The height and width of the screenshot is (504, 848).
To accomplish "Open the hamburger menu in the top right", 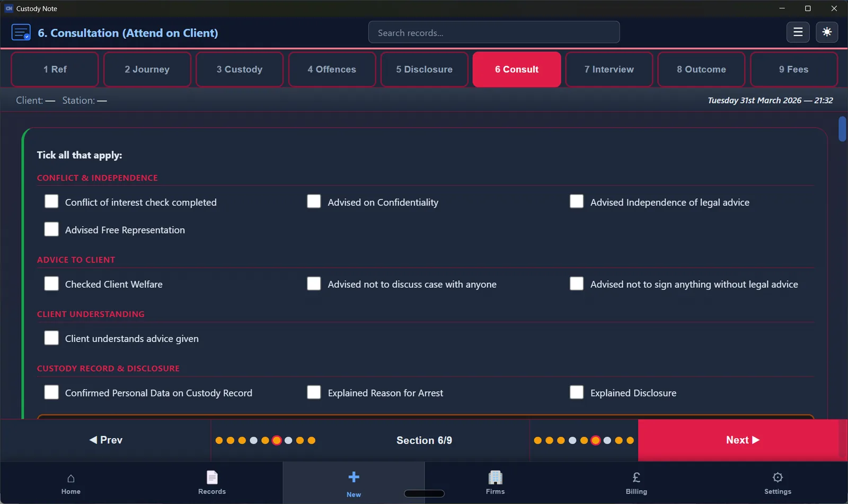I will coord(798,32).
